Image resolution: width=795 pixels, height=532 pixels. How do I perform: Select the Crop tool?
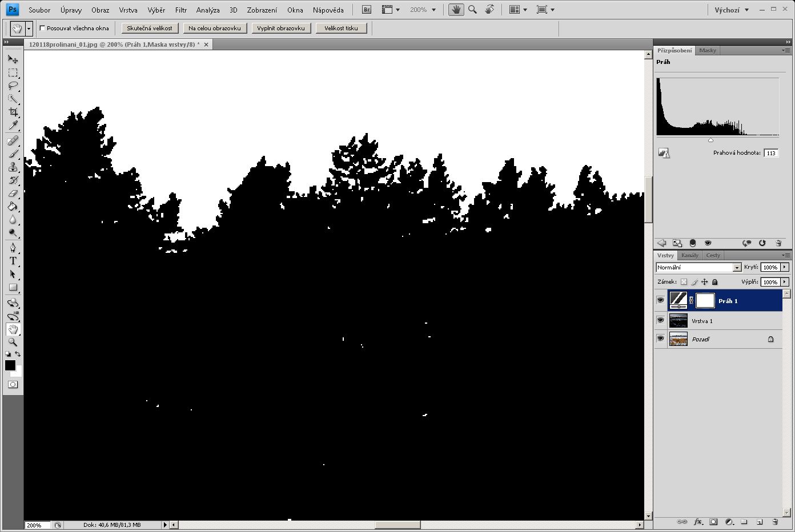pyautogui.click(x=13, y=112)
